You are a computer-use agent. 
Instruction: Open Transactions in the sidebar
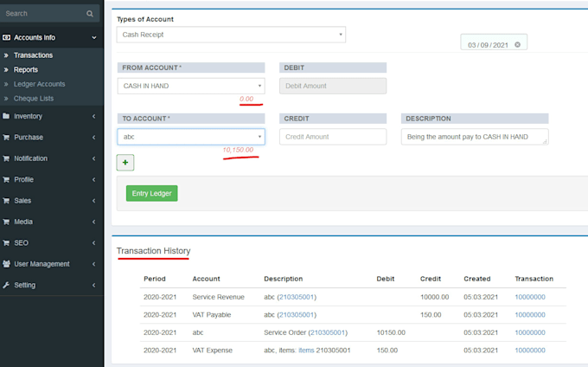point(34,55)
